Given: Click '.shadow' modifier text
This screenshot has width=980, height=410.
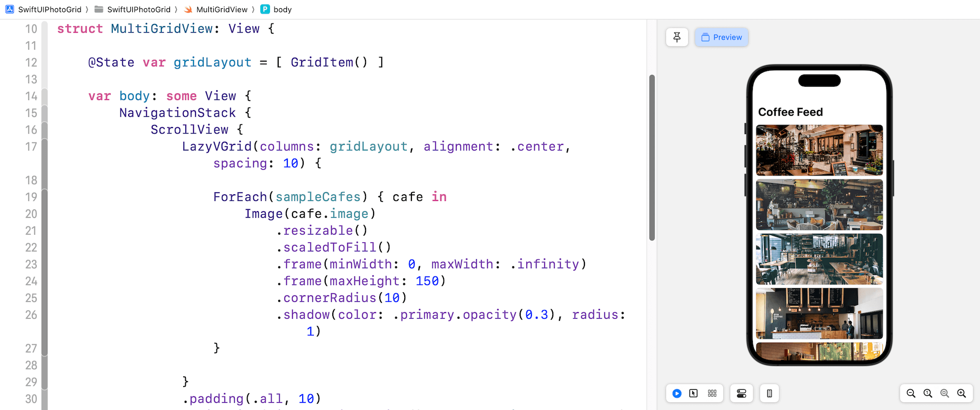Looking at the screenshot, I should coord(303,315).
